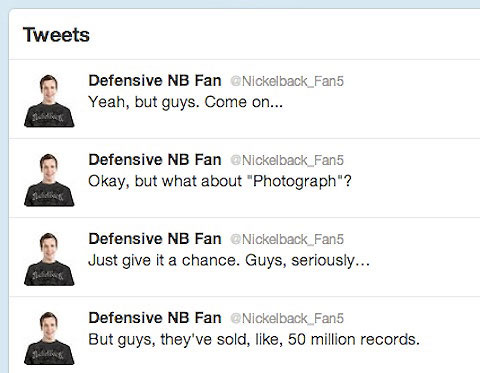Select avatar beside "50 million records" tweet
This screenshot has width=480, height=373.
tap(49, 338)
